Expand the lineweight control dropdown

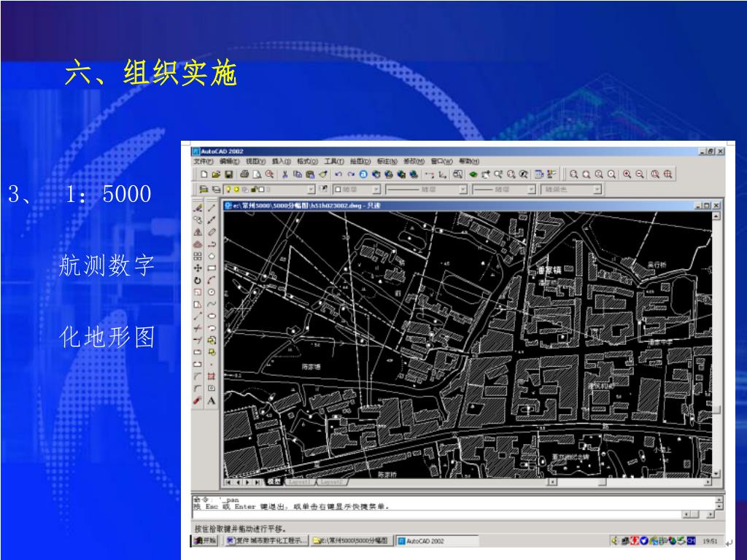[x=532, y=190]
